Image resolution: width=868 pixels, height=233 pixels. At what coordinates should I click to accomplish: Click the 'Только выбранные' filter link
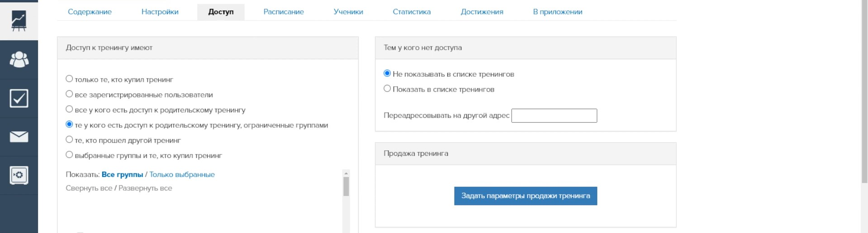click(x=182, y=174)
